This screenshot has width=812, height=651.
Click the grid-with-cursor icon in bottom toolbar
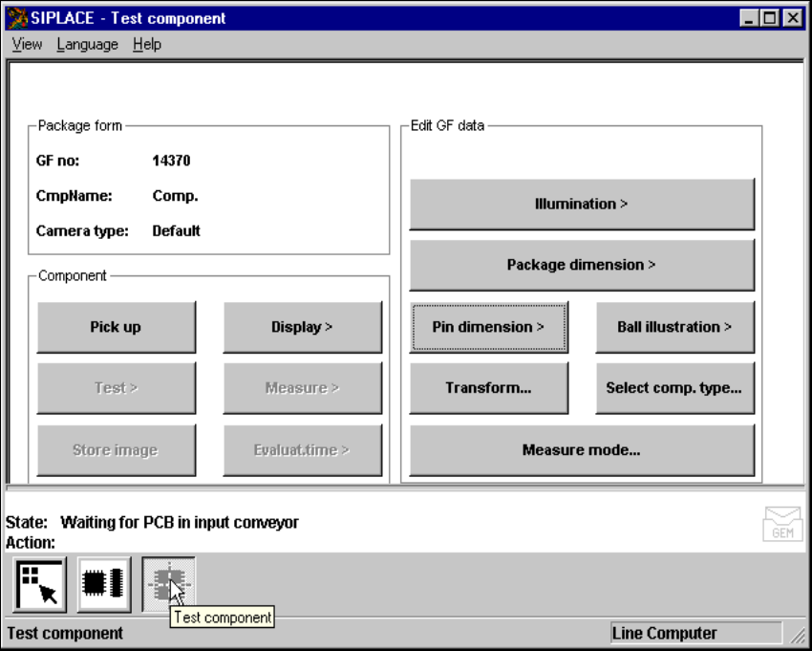[39, 585]
